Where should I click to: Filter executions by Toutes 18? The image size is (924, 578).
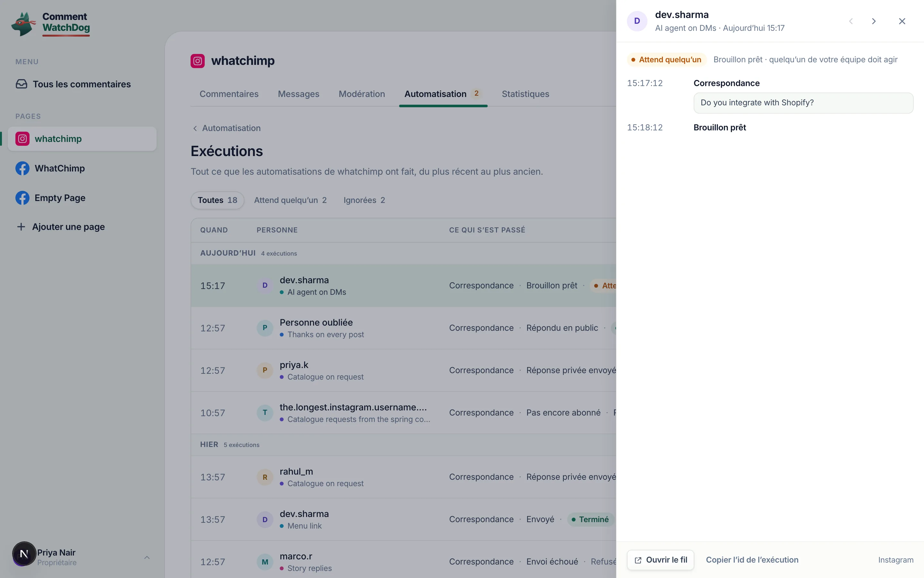[x=217, y=200]
